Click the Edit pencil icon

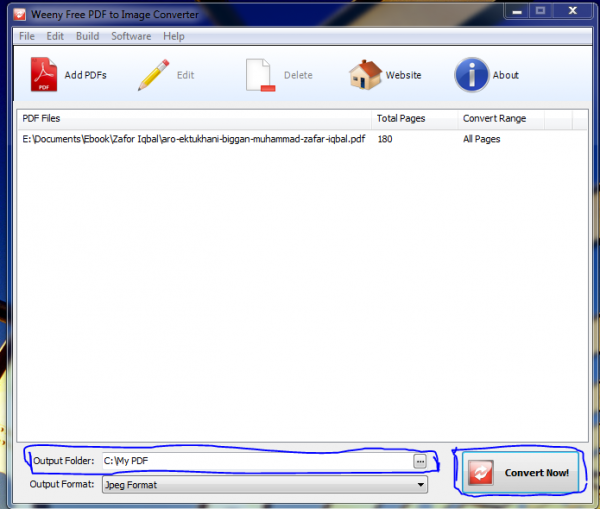pos(153,75)
